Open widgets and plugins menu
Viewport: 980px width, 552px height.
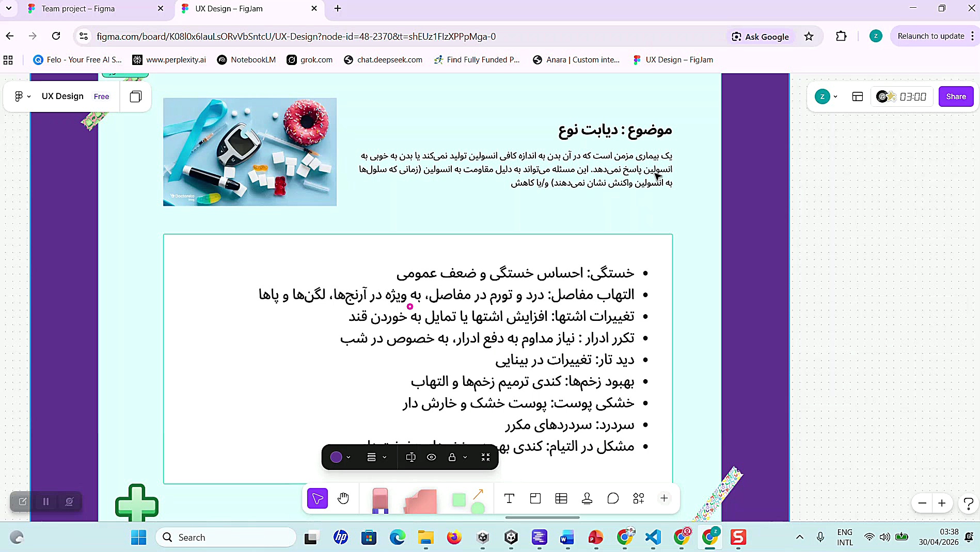click(x=639, y=498)
